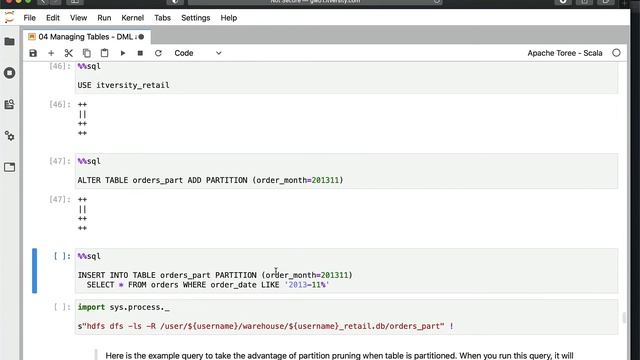Open the commands palette sidebar icon
The height and width of the screenshot is (360, 640).
pyautogui.click(x=9, y=104)
